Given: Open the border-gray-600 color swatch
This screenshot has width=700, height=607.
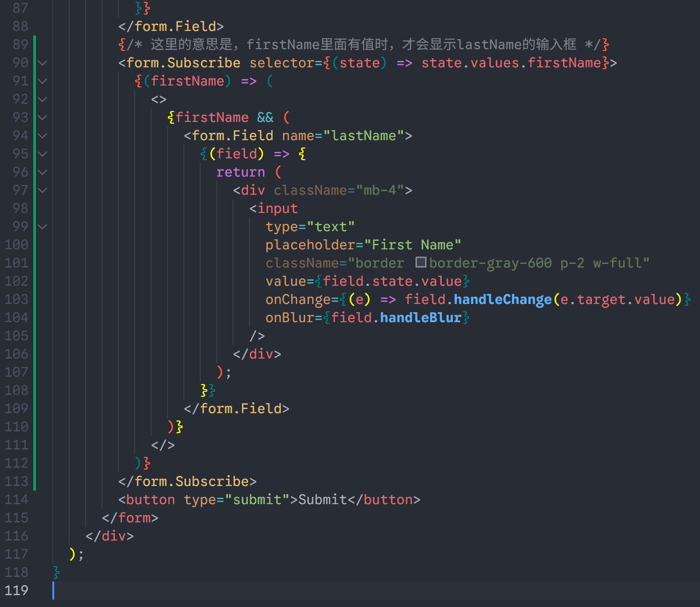Looking at the screenshot, I should pyautogui.click(x=421, y=263).
